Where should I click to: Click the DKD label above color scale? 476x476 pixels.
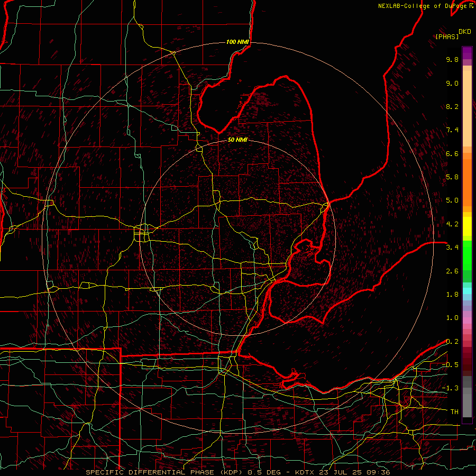pos(464,32)
